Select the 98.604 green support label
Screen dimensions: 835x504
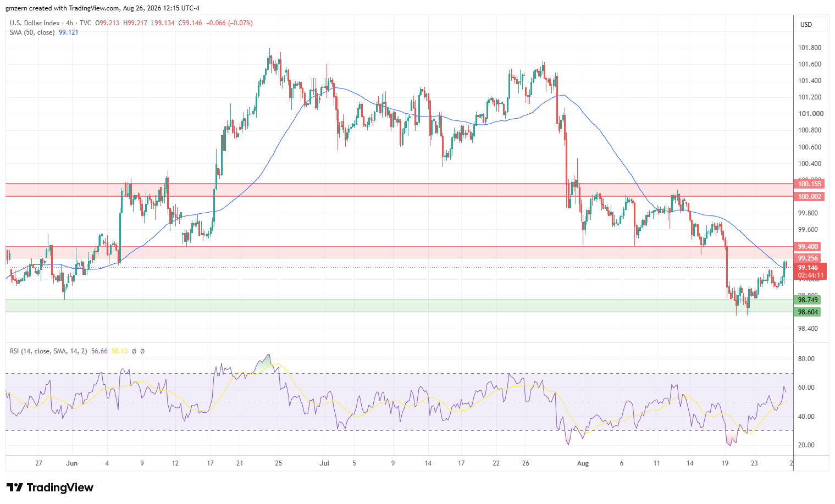pos(808,312)
